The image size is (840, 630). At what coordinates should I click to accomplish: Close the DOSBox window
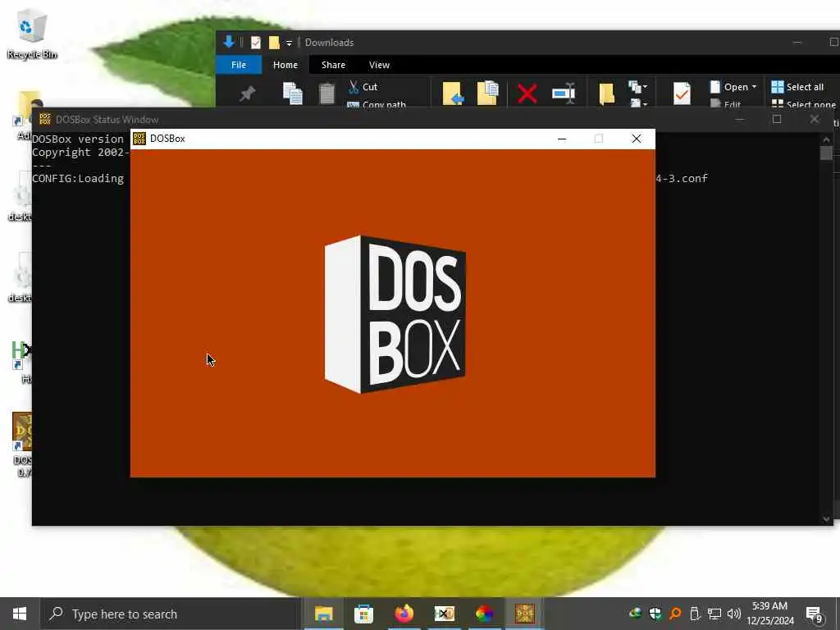click(636, 139)
